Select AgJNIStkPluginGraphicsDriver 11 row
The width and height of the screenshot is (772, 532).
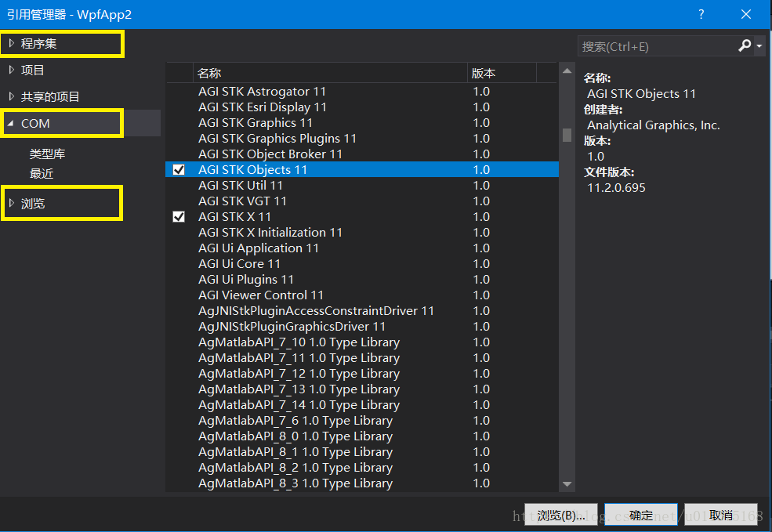362,326
